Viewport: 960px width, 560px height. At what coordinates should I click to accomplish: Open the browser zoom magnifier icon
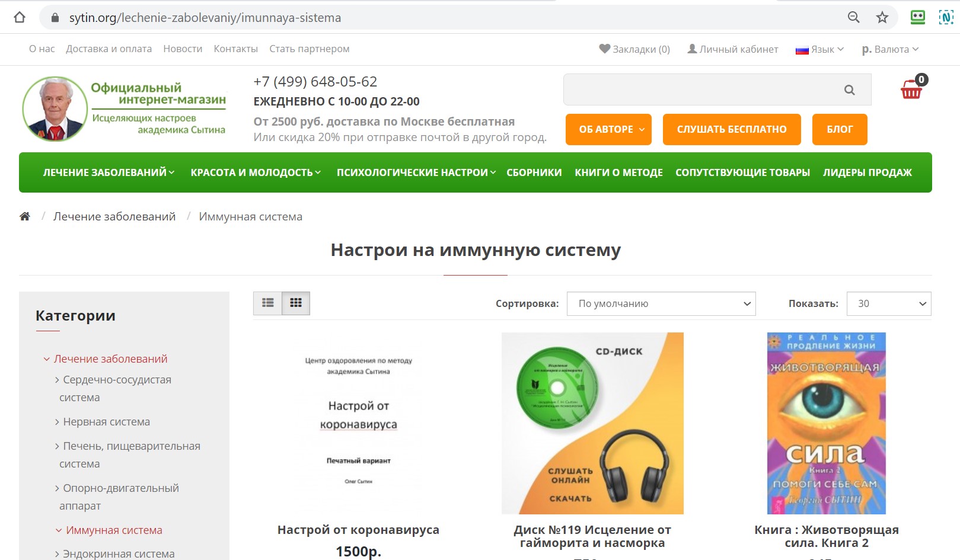pos(853,17)
